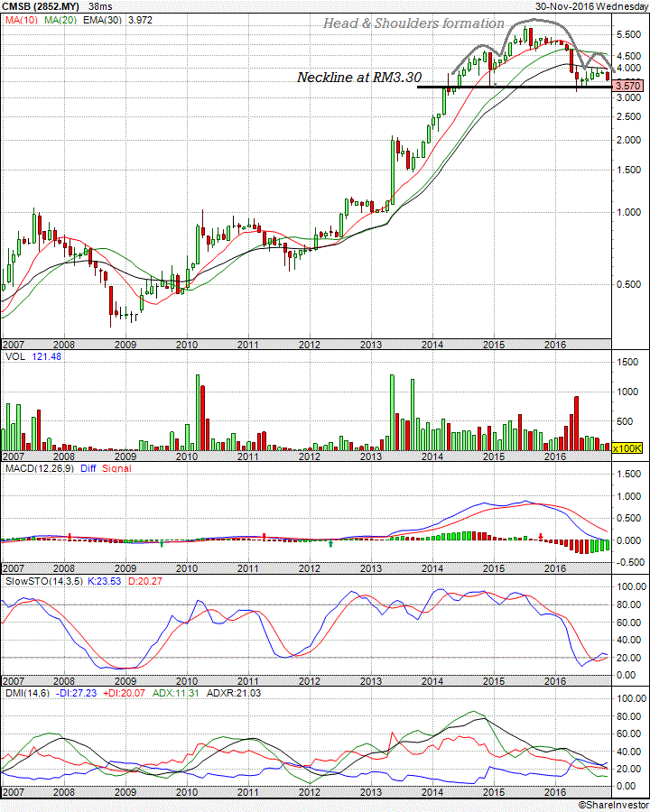This screenshot has width=650, height=812.
Task: Click the current price tag 3.570
Action: coord(627,86)
